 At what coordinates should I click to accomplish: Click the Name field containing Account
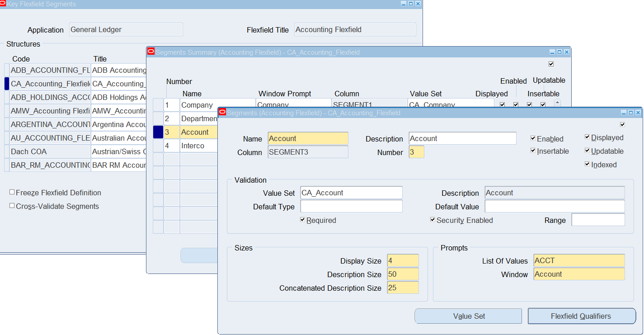click(308, 138)
